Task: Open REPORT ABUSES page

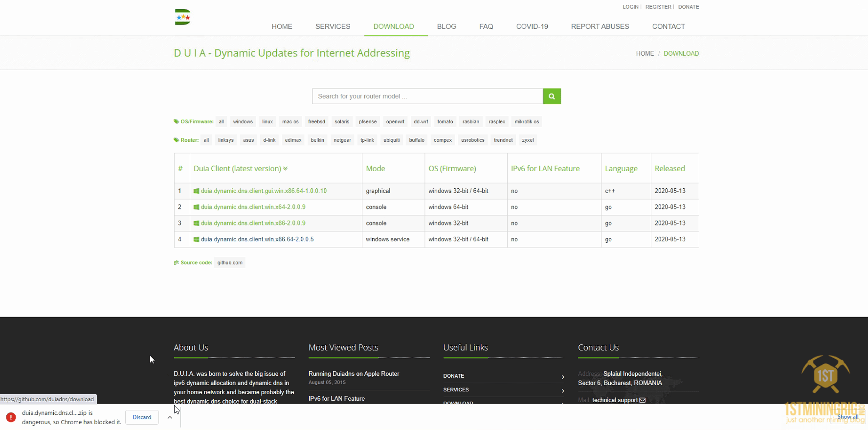Action: coord(600,26)
